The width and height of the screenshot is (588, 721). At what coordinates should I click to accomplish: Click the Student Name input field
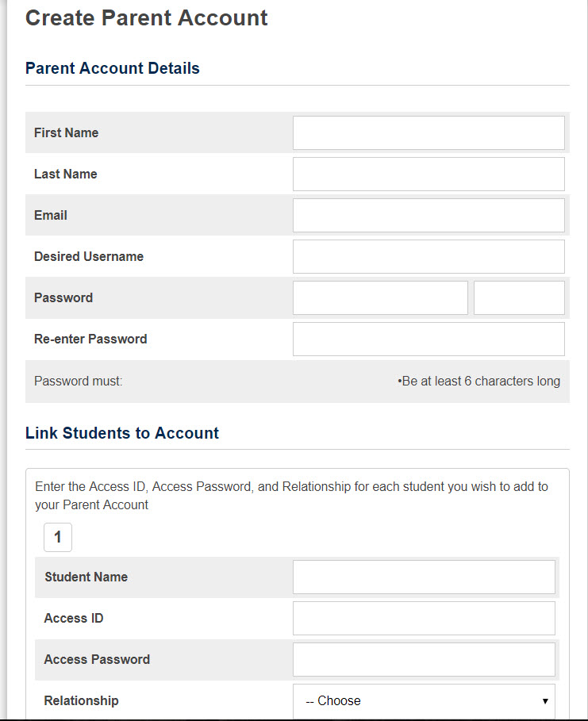point(424,577)
